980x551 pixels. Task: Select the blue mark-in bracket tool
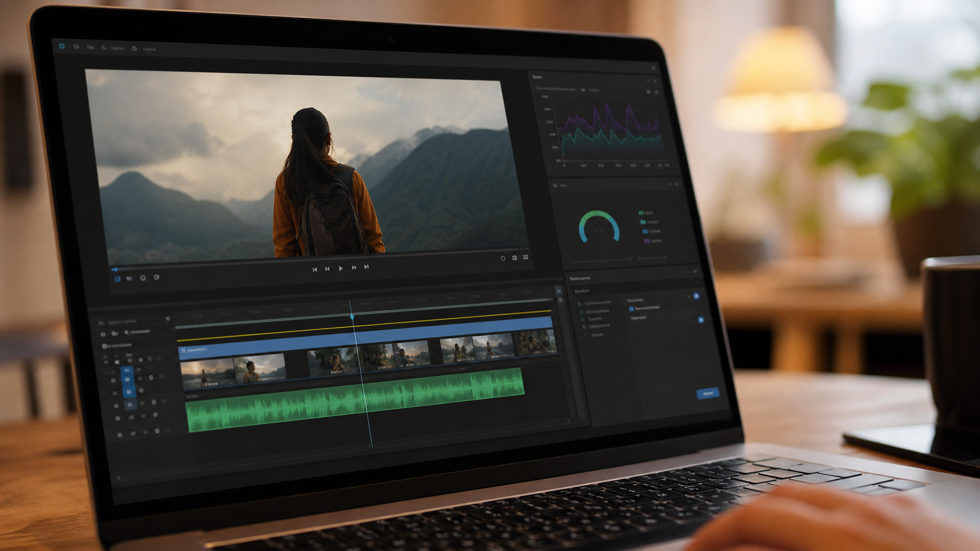click(117, 279)
